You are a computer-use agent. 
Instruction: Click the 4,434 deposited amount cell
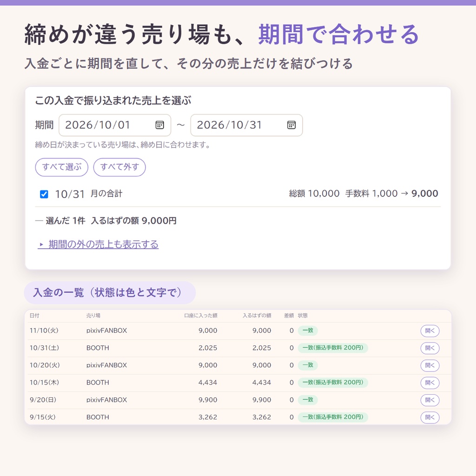click(208, 383)
